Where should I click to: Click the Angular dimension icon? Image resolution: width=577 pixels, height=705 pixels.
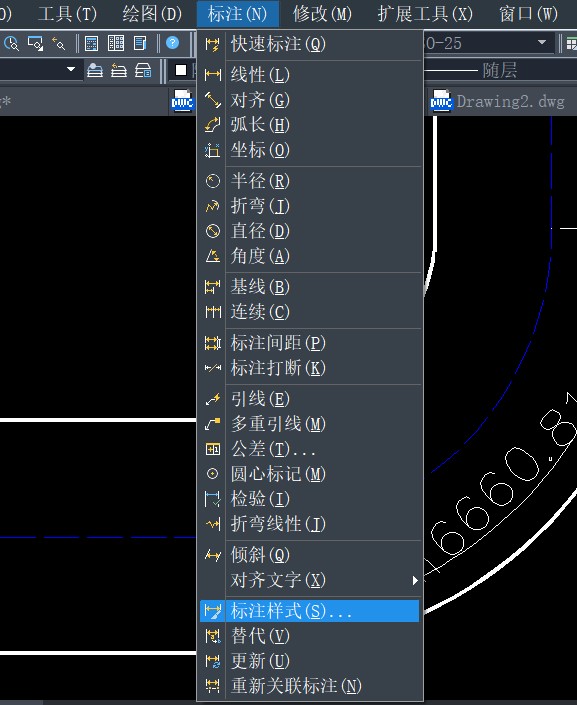coord(212,256)
